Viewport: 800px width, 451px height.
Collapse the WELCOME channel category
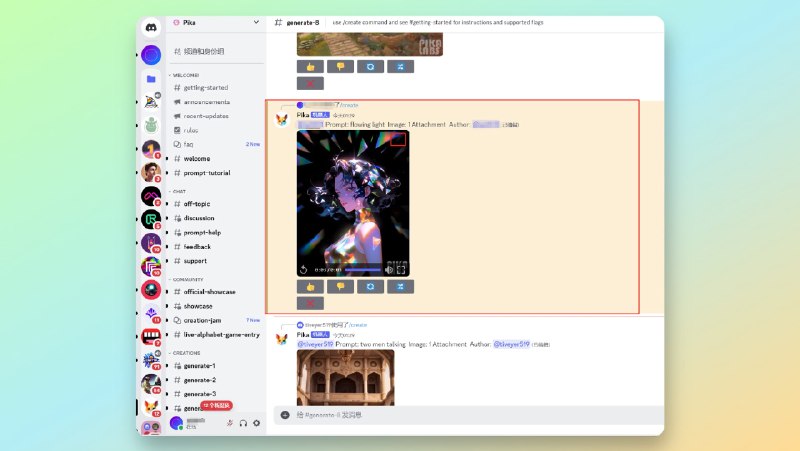click(185, 75)
